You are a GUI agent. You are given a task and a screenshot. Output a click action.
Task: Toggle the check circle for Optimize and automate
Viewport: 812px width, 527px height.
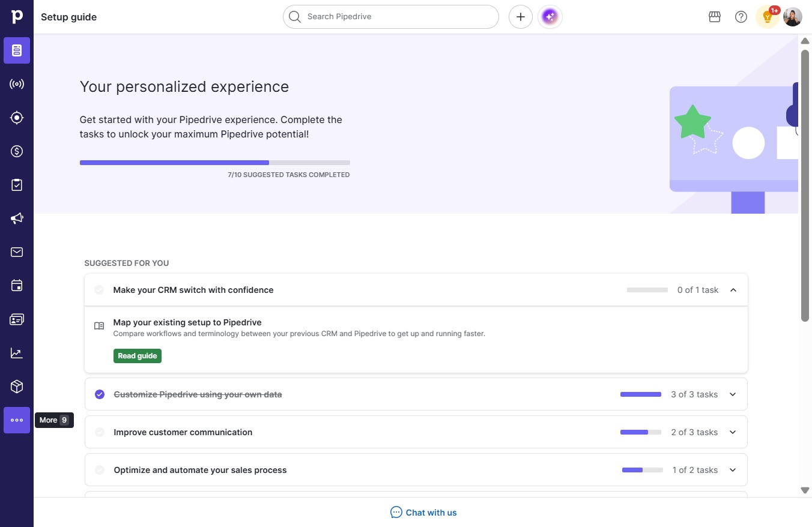point(100,470)
